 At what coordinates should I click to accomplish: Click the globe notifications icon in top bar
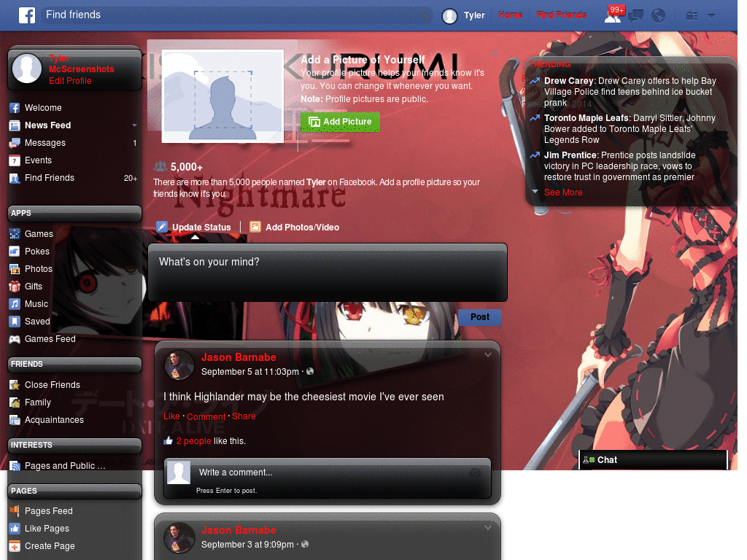click(x=658, y=15)
